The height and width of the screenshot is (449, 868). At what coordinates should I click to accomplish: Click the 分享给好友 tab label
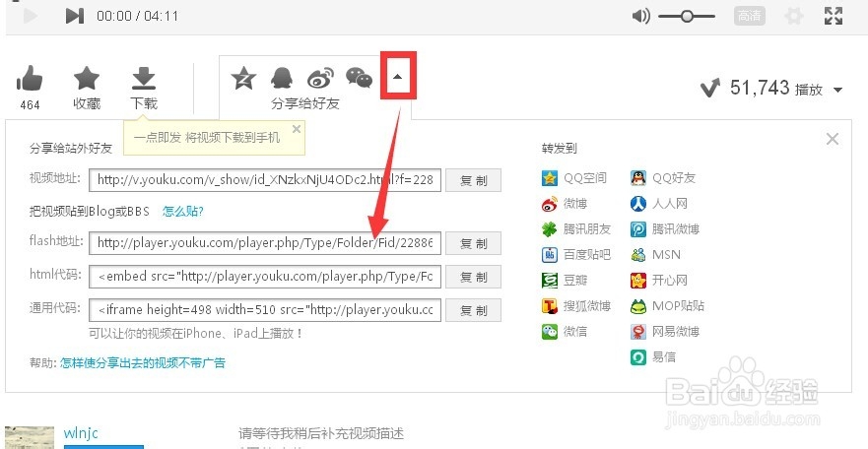(x=304, y=103)
